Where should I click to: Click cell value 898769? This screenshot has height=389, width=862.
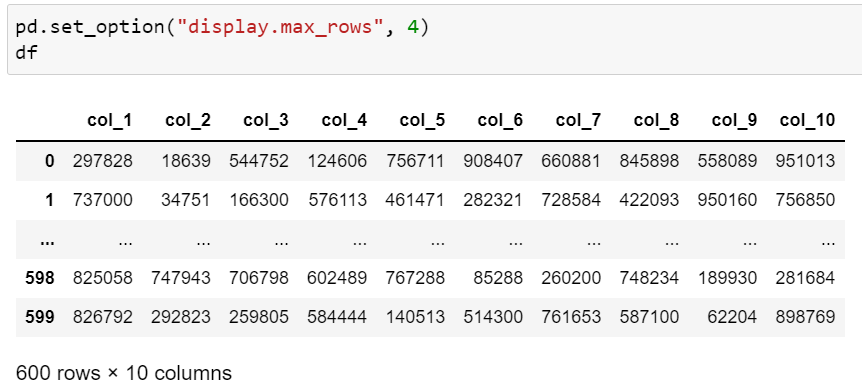click(x=805, y=317)
